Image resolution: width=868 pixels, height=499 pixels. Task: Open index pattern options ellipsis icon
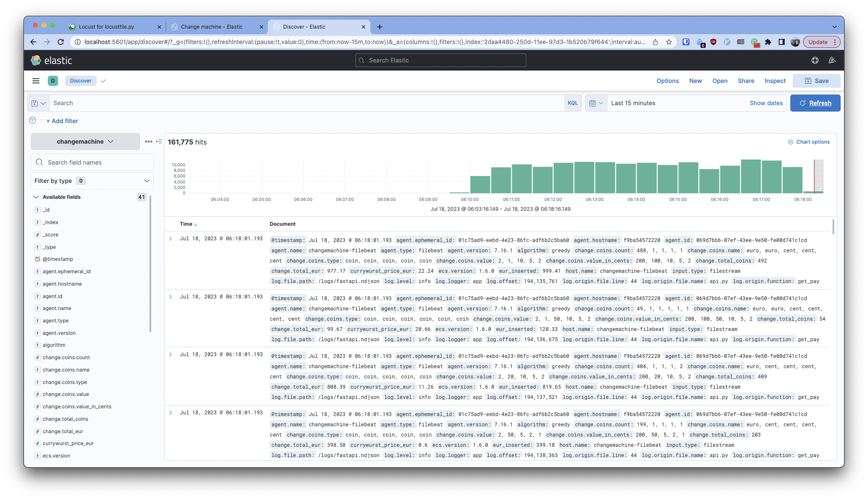[148, 142]
